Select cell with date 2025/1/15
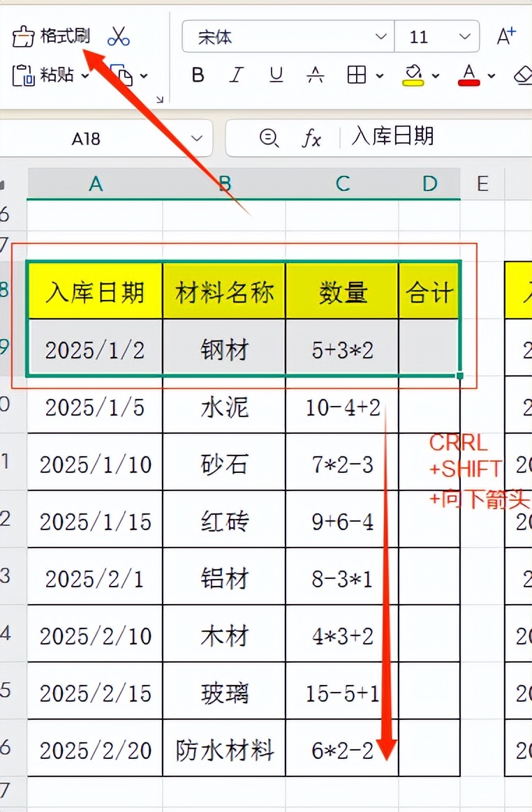The image size is (532, 812). tap(96, 520)
